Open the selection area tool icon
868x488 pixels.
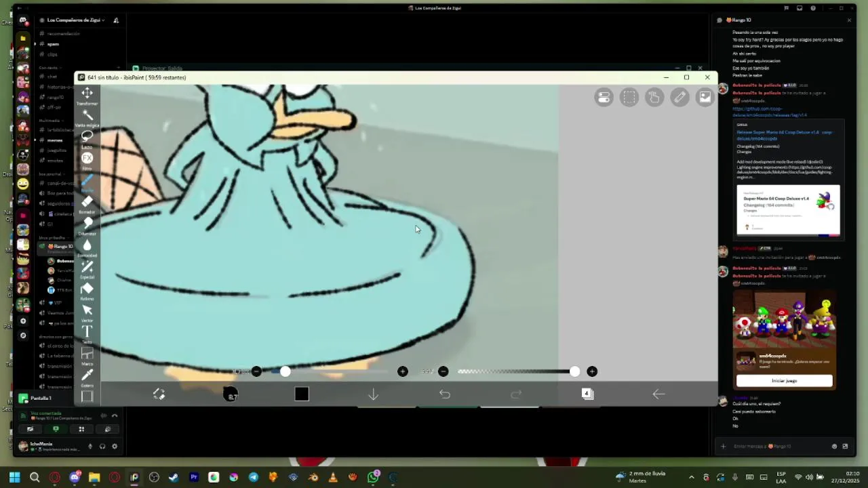coord(629,98)
